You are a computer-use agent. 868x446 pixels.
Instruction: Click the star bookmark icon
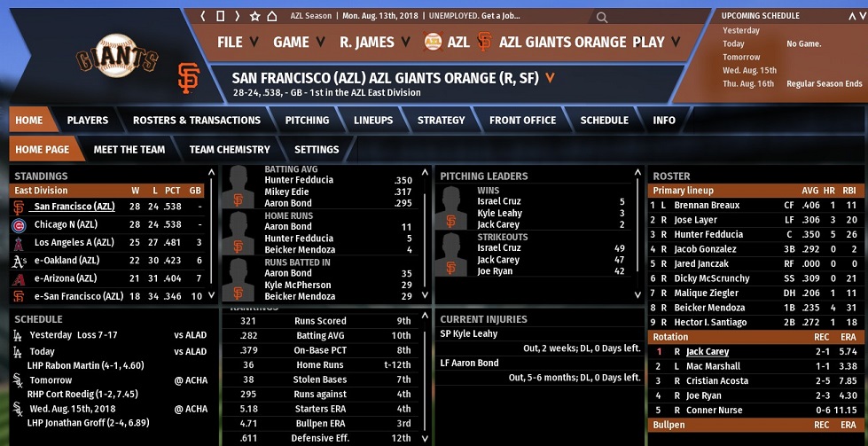[254, 16]
